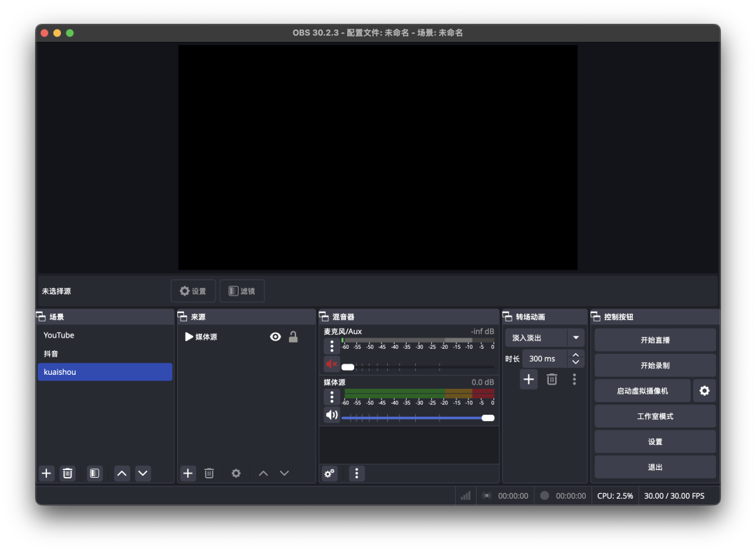The width and height of the screenshot is (756, 552).
Task: Add a new transition with plus icon
Action: tap(528, 379)
